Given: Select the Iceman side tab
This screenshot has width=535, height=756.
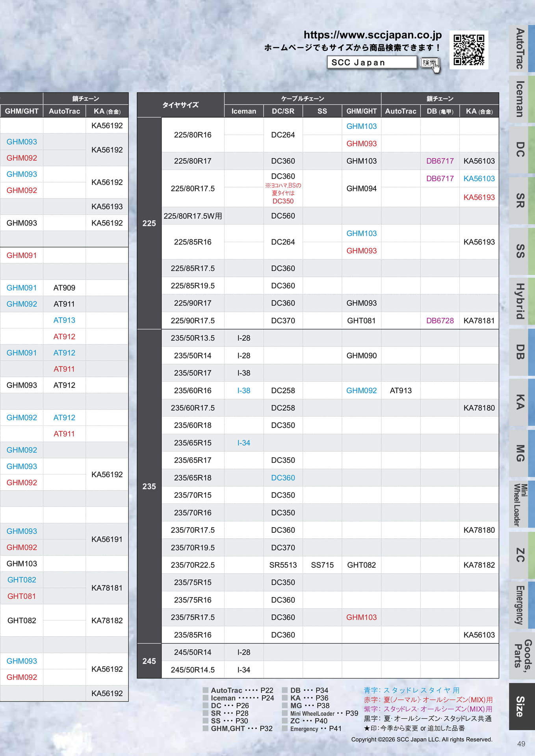Looking at the screenshot, I should (521, 99).
